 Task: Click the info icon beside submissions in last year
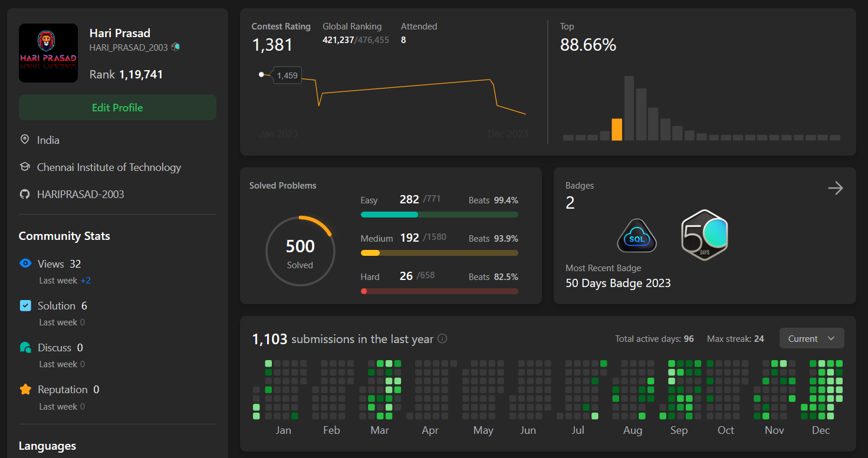(x=442, y=339)
